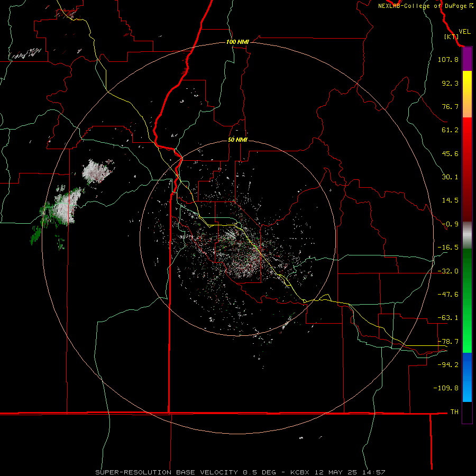The height and width of the screenshot is (476, 476).
Task: Click the TH label on the legend
Action: pyautogui.click(x=454, y=412)
